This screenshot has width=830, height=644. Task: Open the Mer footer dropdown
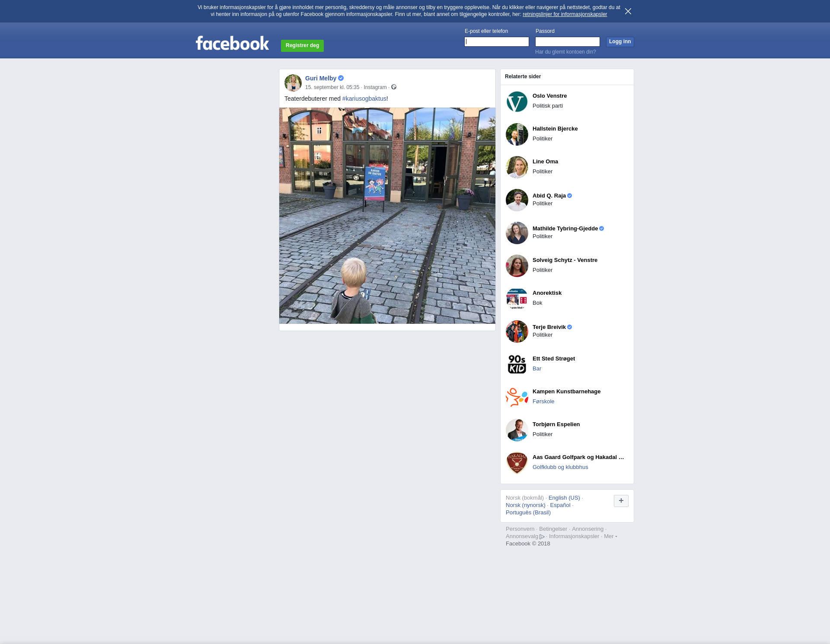click(610, 536)
